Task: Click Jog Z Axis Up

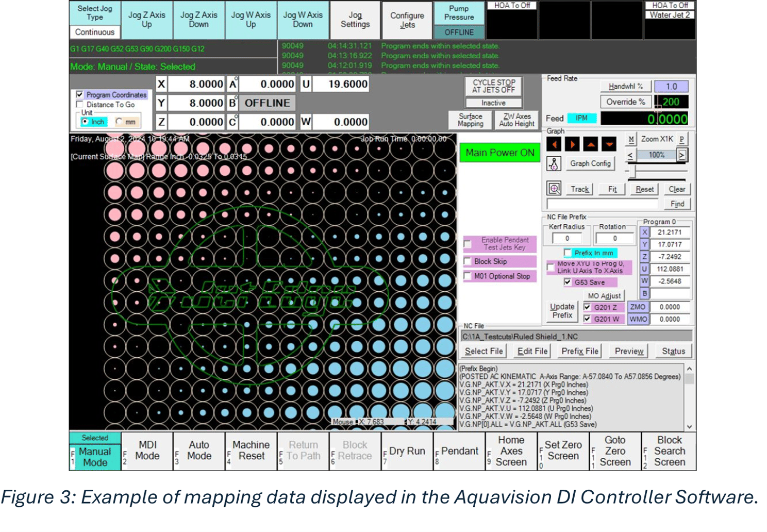Action: pyautogui.click(x=147, y=20)
